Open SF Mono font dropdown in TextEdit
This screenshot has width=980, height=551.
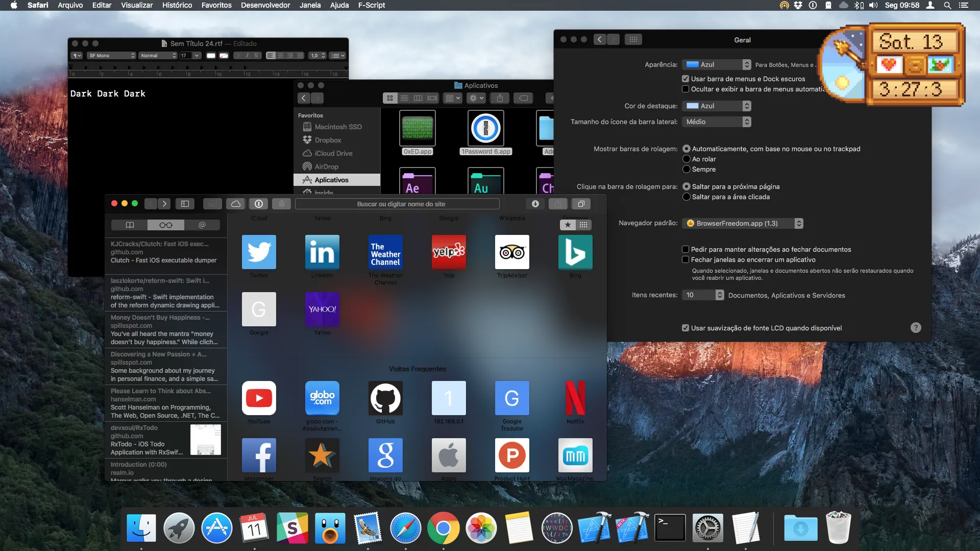(112, 55)
